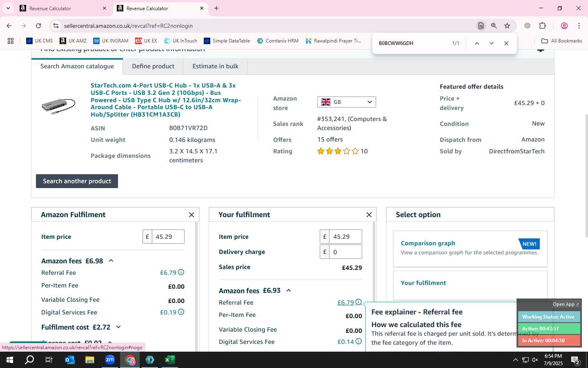Open the apps grid in bookmarks bar
Screen dimensions: 588x368
[x=11, y=41]
